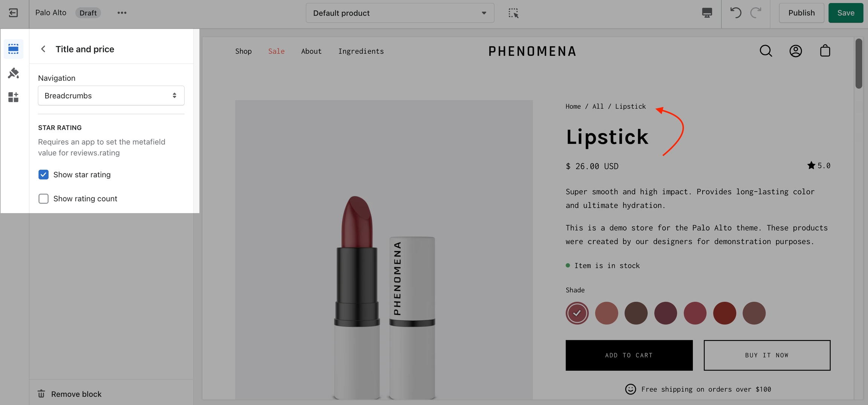Uncheck Show star rating
The height and width of the screenshot is (405, 868).
coord(43,175)
